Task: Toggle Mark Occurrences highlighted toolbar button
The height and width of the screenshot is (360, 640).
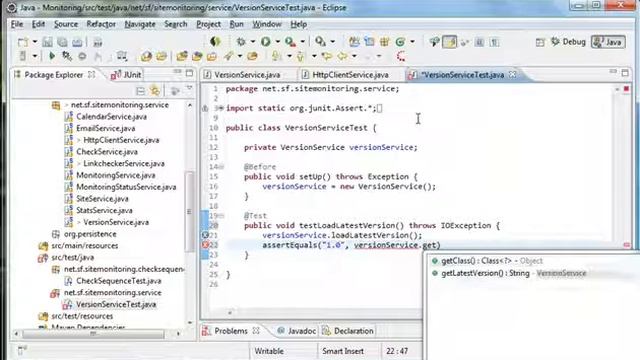Action: (449, 42)
